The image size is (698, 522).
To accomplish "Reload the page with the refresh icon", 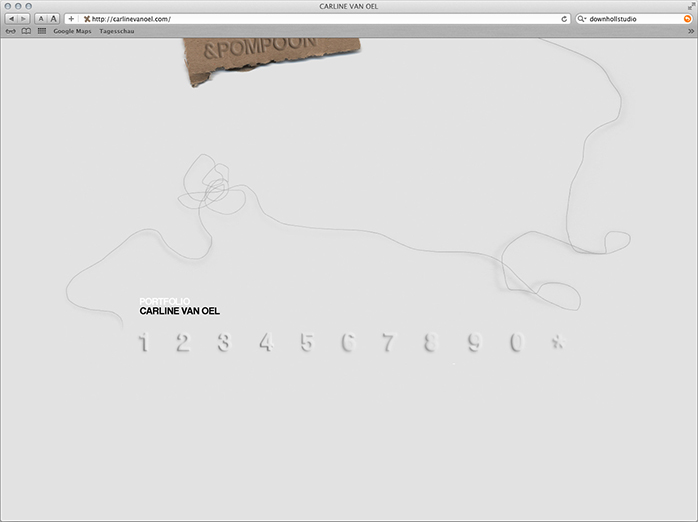I will pyautogui.click(x=565, y=19).
